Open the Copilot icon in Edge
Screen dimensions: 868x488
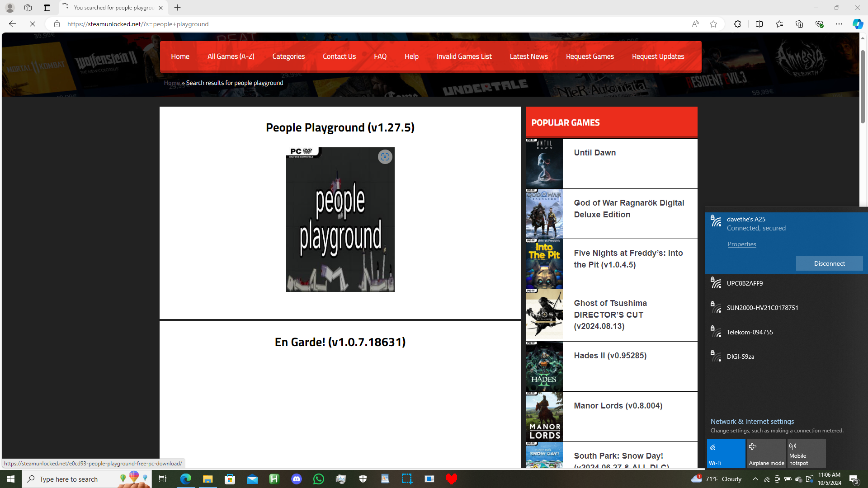pos(857,24)
